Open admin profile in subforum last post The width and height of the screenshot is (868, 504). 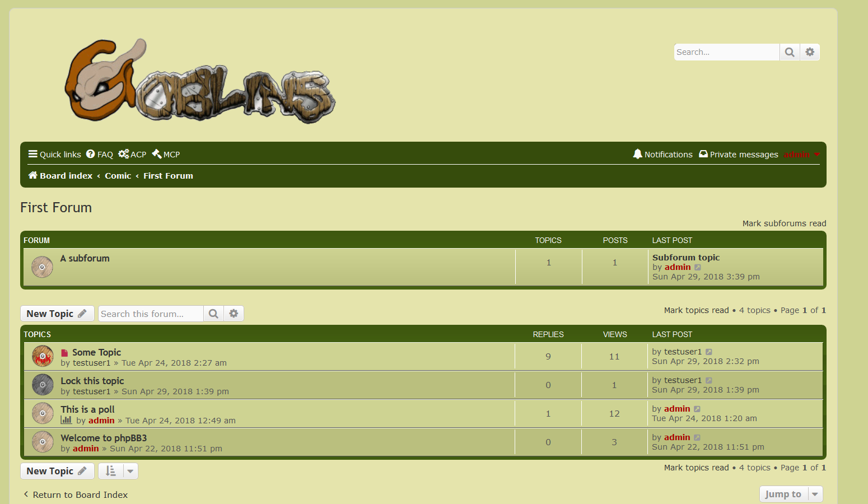(x=678, y=267)
